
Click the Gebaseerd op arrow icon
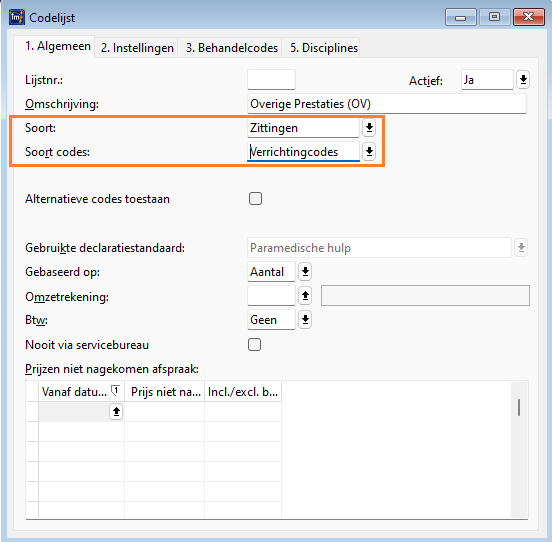click(305, 271)
